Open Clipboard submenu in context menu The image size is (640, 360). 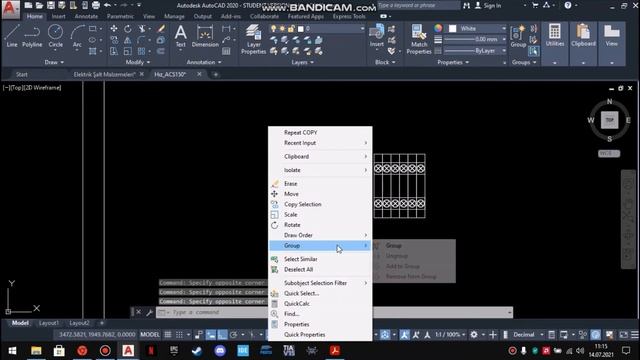tap(320, 157)
